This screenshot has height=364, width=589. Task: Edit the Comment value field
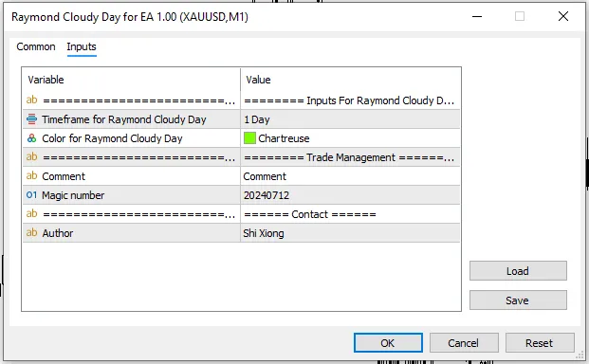point(350,176)
